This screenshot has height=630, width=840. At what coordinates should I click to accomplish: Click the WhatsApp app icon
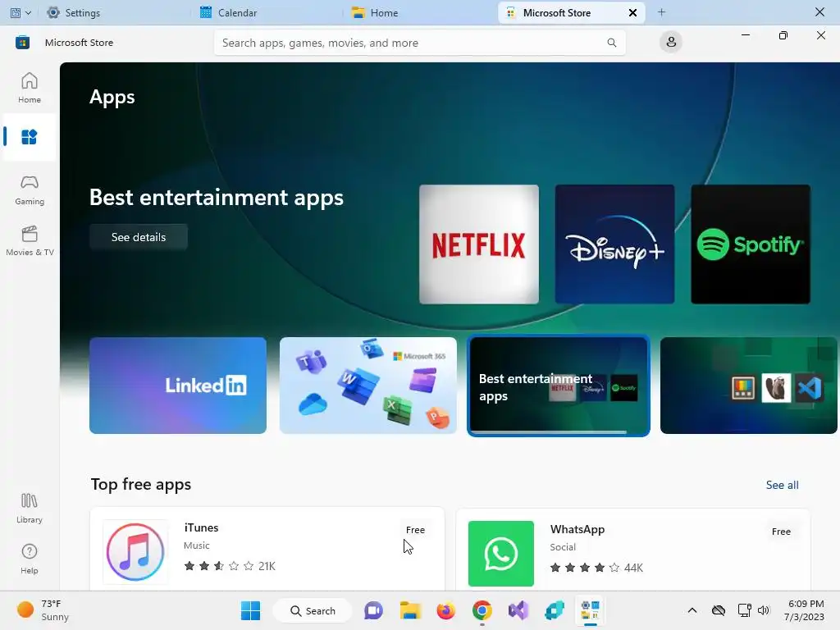[501, 554]
